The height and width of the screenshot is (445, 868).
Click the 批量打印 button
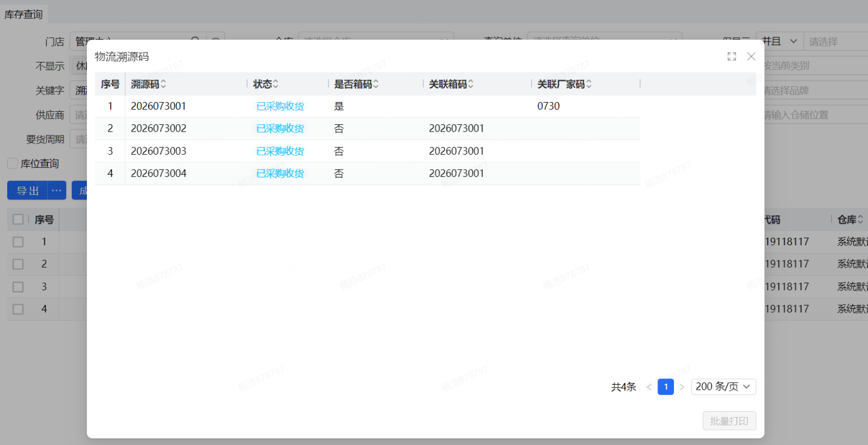pos(729,421)
